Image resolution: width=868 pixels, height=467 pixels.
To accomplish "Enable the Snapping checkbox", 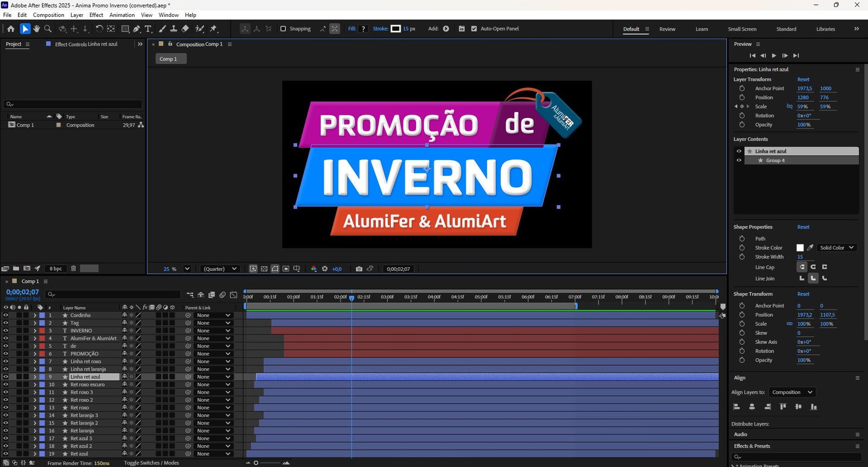I will 283,29.
